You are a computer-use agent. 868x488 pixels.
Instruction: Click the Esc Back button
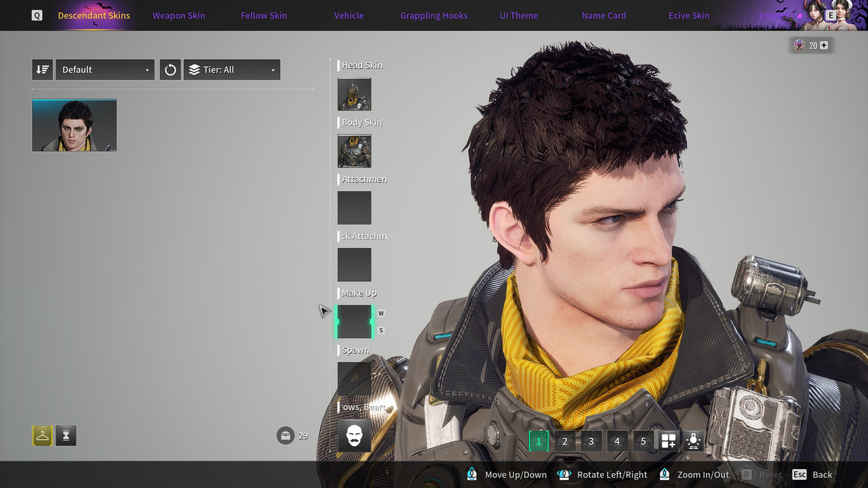coord(812,474)
